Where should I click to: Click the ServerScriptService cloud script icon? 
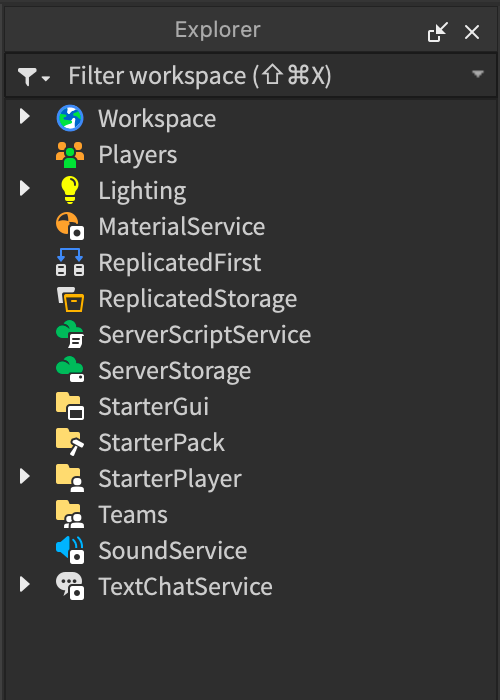(x=70, y=334)
